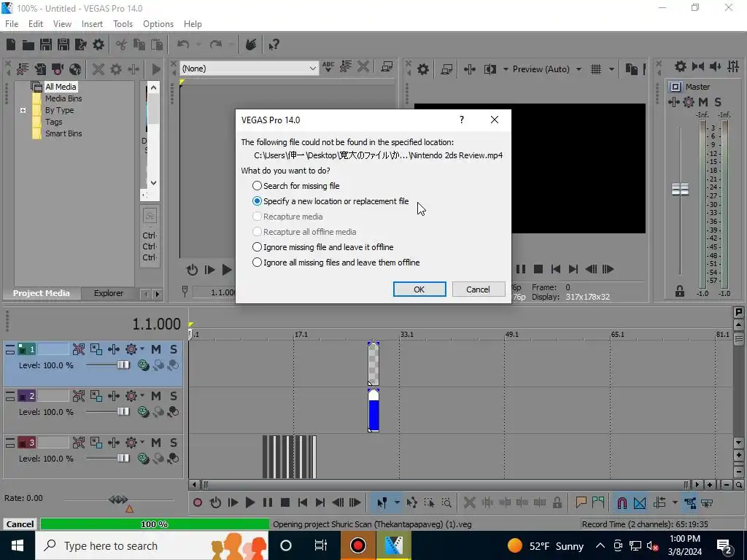Click the Master volume fader
This screenshot has width=747, height=560.
tap(680, 189)
